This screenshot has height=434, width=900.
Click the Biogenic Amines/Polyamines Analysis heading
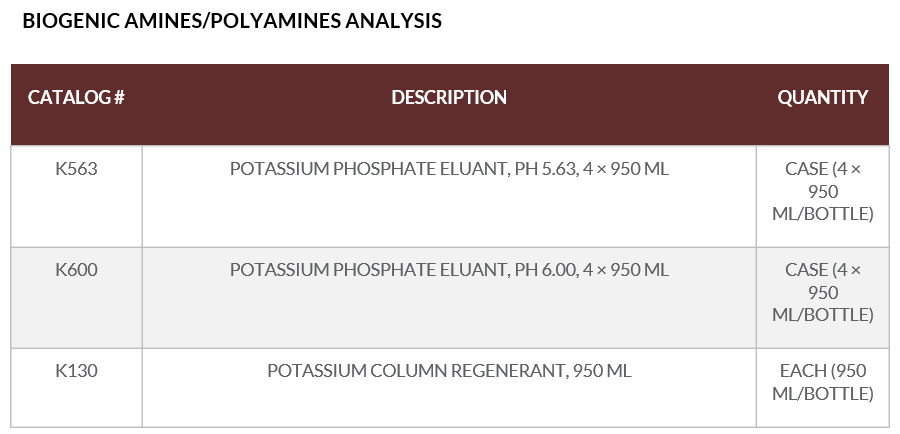232,21
